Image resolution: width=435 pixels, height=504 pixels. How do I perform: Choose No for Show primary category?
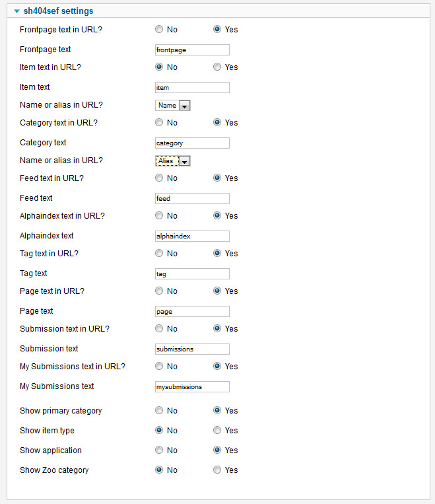pos(159,411)
